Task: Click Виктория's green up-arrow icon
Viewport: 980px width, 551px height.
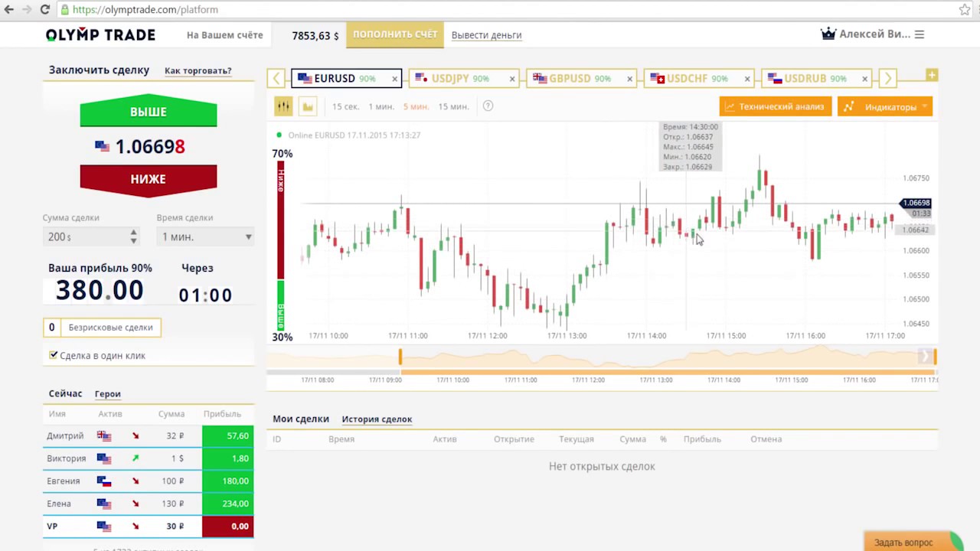Action: [136, 458]
